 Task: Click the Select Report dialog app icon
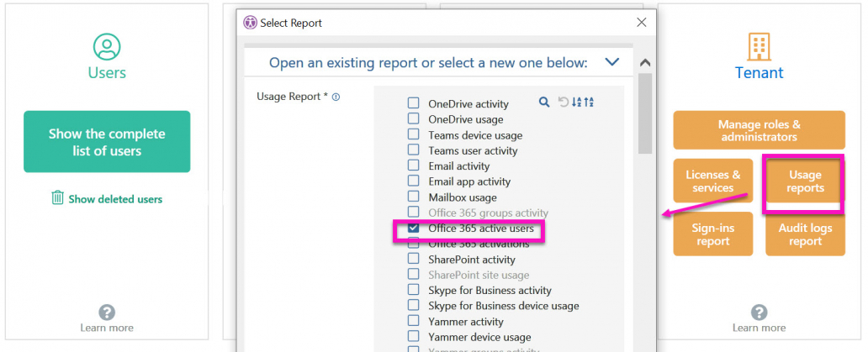click(250, 23)
